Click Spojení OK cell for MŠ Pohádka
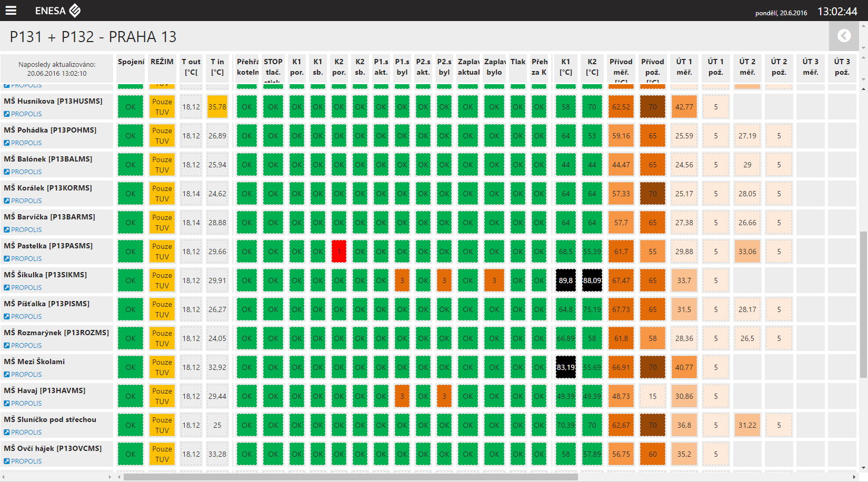This screenshot has height=482, width=868. pos(131,136)
